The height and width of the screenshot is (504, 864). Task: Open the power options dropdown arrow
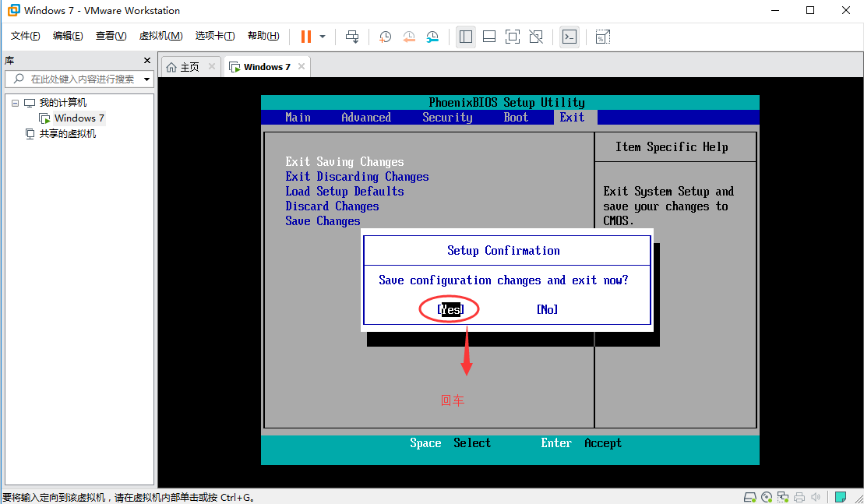tap(323, 37)
